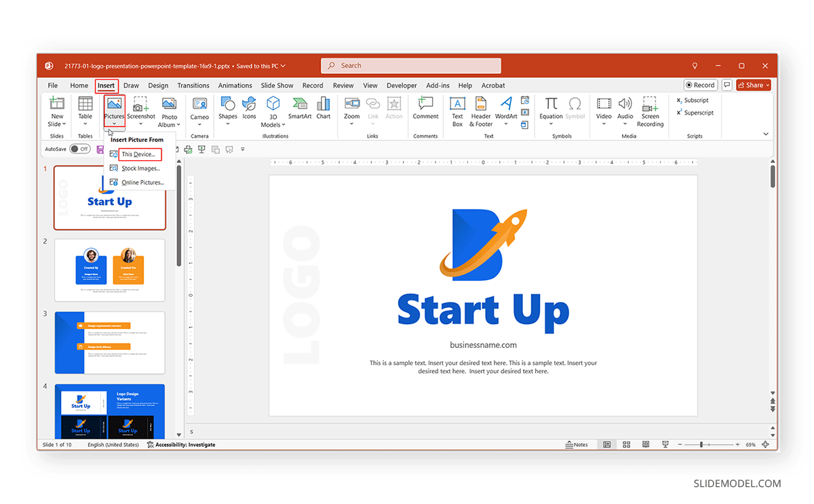Start Screen Recording
This screenshot has height=504, width=814.
[650, 112]
